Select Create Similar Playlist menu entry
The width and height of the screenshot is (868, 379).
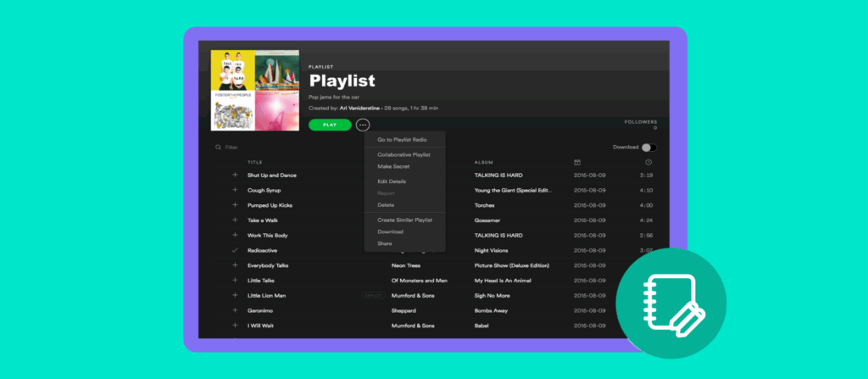click(404, 220)
